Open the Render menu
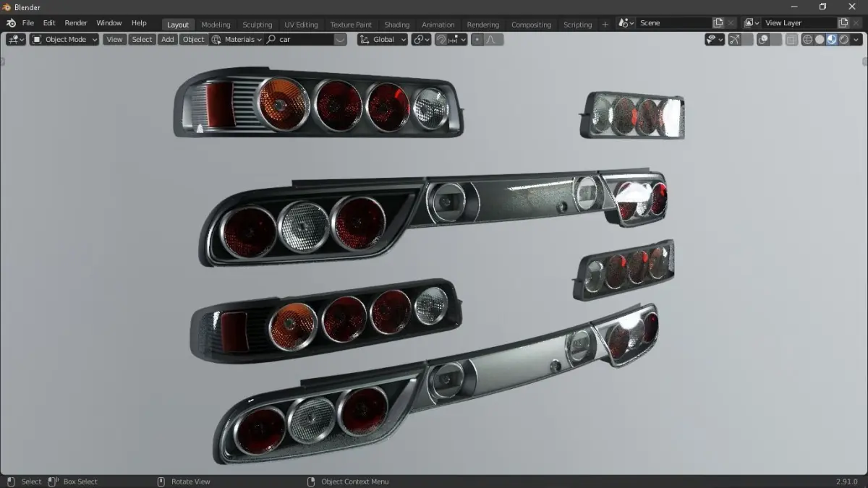Viewport: 868px width, 488px height. pos(76,23)
